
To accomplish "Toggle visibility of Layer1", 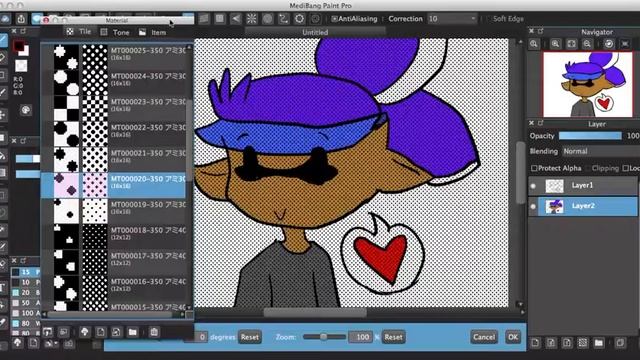I will 533,186.
